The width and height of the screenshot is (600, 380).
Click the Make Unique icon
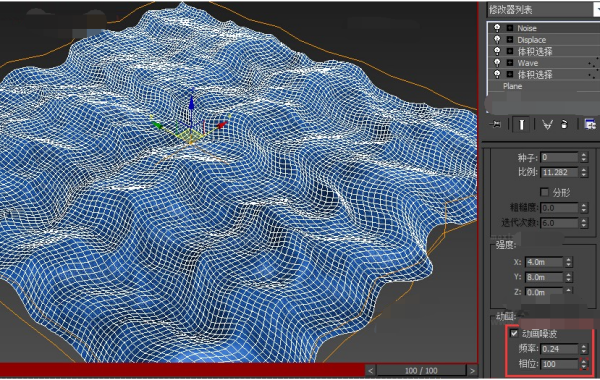pos(548,124)
